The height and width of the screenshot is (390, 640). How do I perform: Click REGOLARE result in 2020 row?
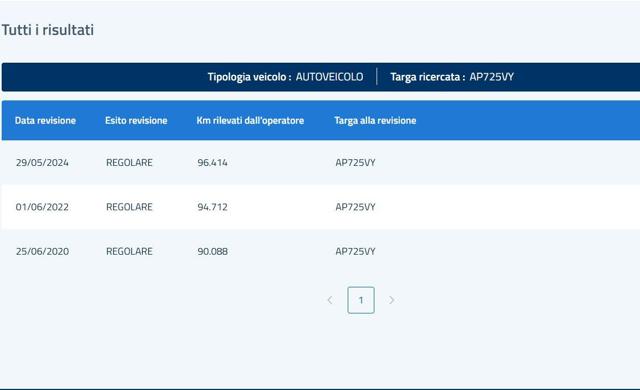point(129,251)
